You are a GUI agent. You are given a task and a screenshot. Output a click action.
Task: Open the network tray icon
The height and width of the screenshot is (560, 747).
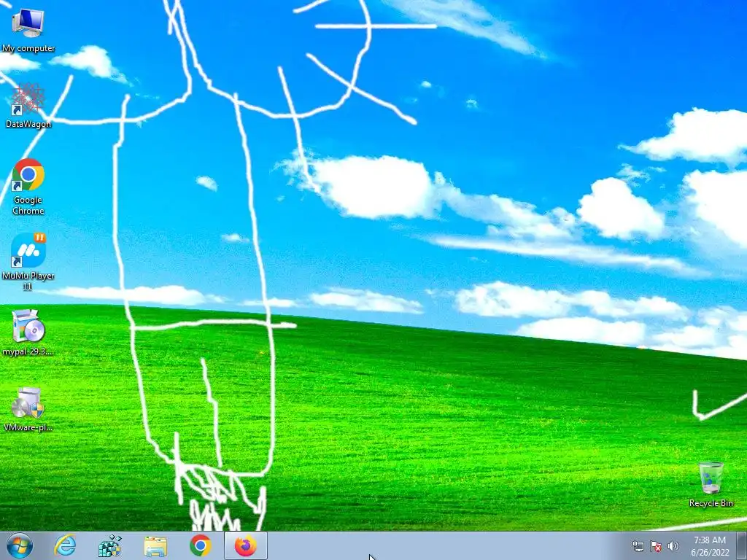click(638, 546)
